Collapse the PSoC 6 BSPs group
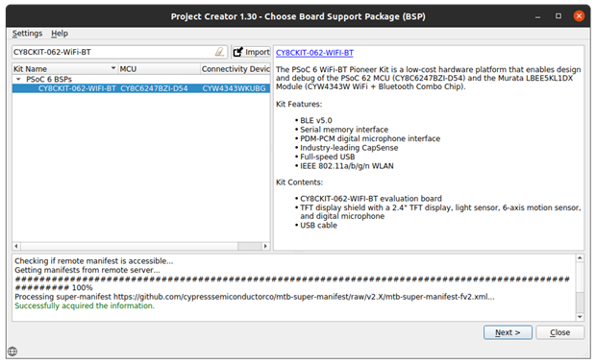This screenshot has height=364, width=596. pos(18,79)
